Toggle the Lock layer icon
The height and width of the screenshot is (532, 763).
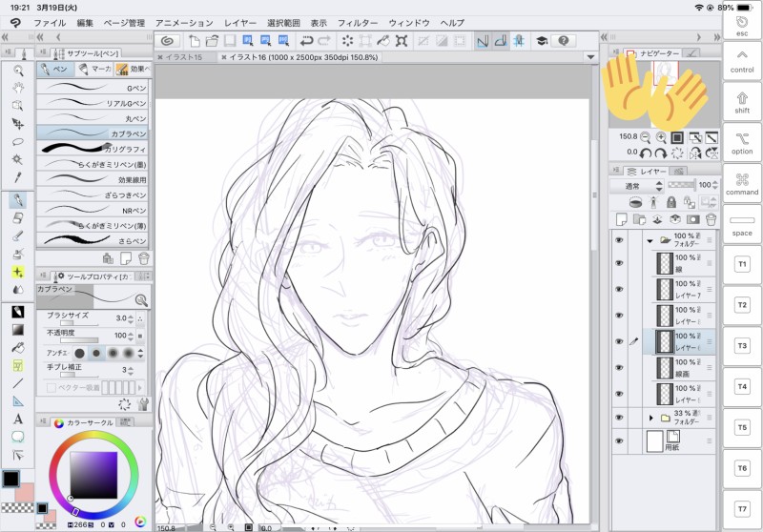point(671,202)
